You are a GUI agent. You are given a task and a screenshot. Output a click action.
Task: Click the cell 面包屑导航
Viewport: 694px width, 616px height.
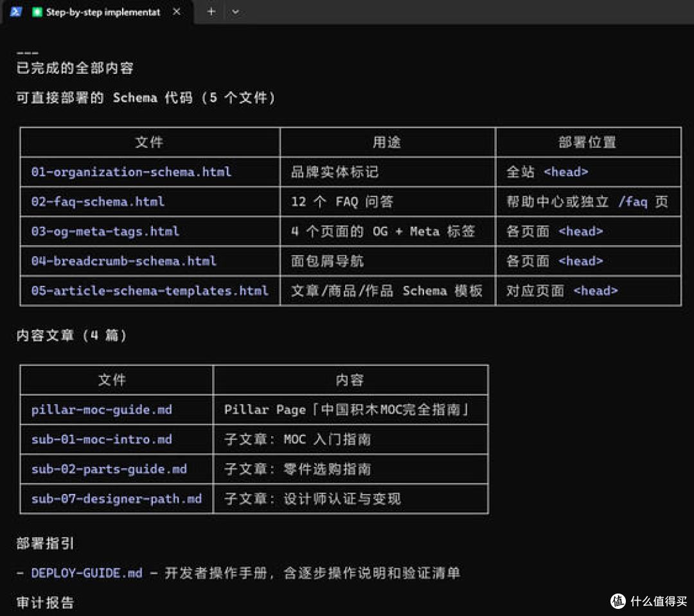click(327, 261)
